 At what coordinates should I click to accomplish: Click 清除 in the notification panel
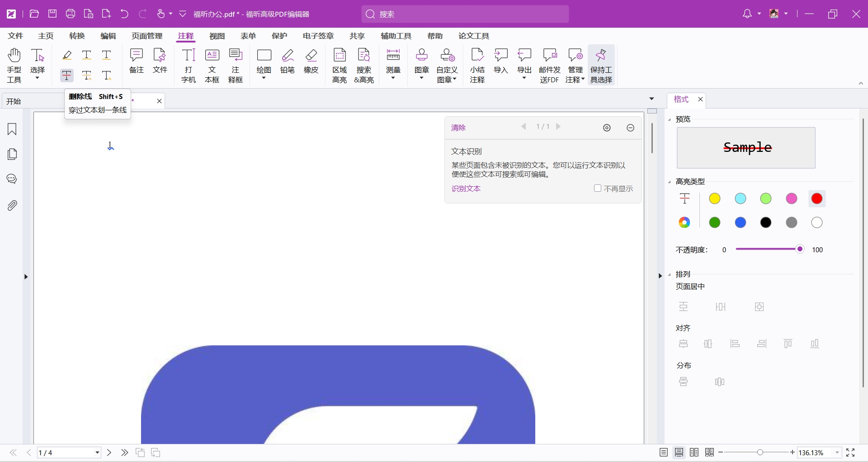tap(458, 127)
